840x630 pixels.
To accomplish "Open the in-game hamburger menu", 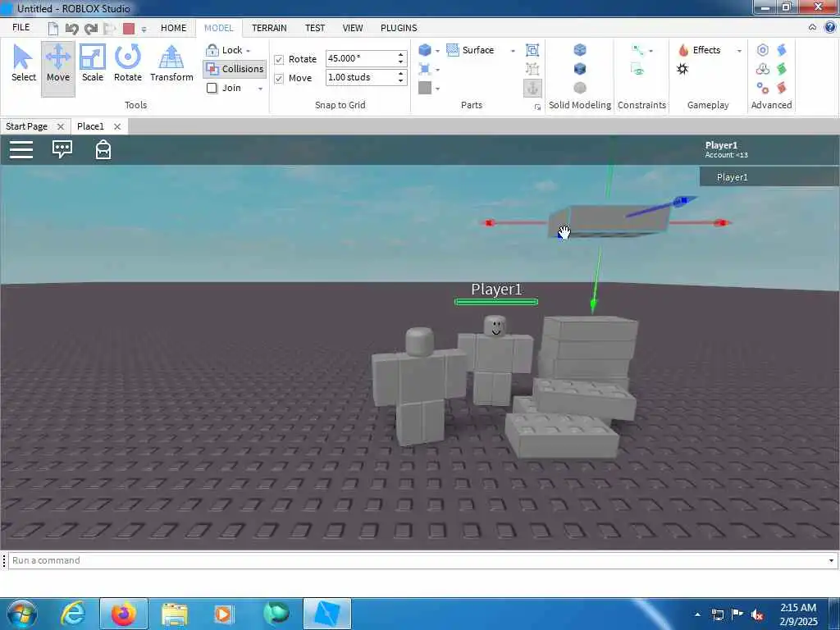I will coord(21,149).
